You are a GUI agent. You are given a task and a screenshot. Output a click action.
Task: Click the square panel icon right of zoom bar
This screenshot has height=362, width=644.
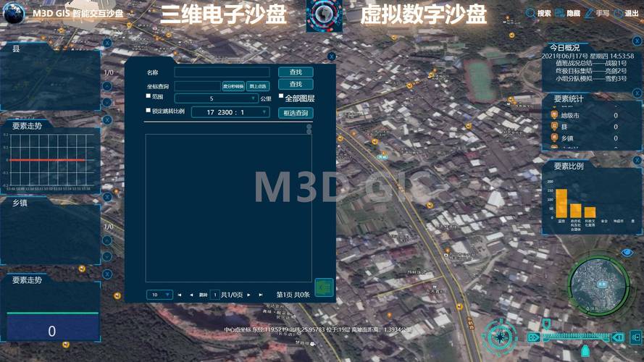click(636, 337)
